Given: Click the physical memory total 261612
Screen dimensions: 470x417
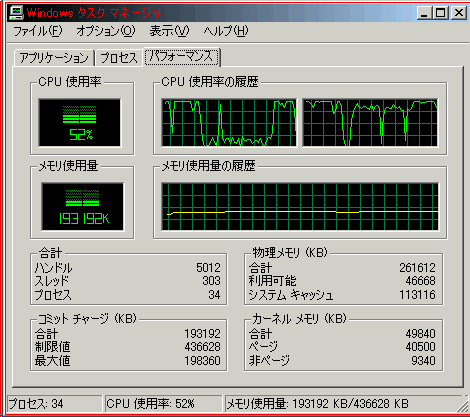Looking at the screenshot, I should [417, 268].
